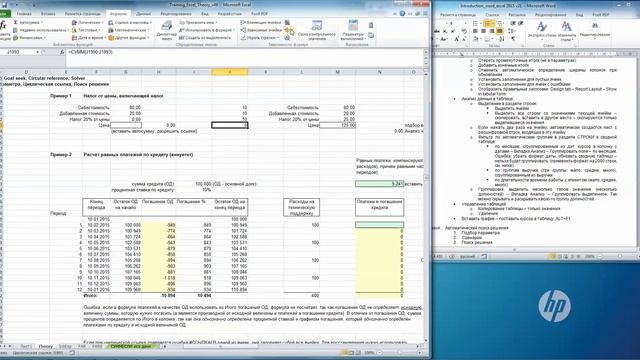Click Define Name in Excel ribbon
Viewport: 640px width, 360px height.
pos(198,22)
